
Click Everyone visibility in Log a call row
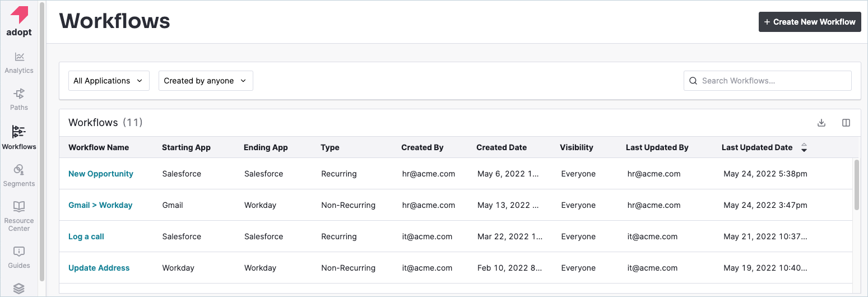[578, 236]
